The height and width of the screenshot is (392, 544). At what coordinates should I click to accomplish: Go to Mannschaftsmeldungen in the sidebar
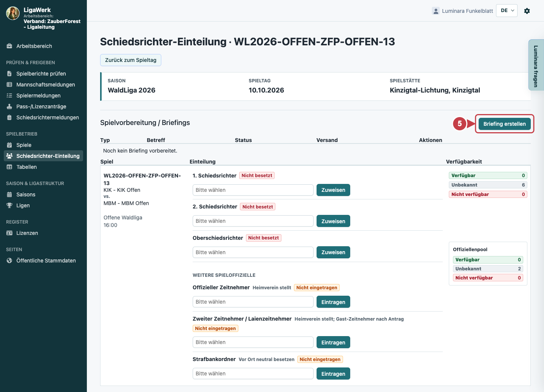[43, 85]
